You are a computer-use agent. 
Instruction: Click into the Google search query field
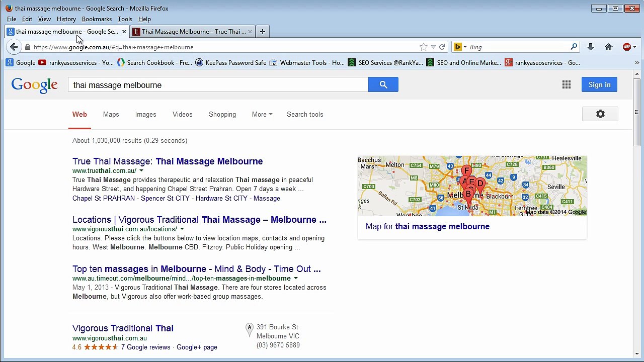click(218, 85)
